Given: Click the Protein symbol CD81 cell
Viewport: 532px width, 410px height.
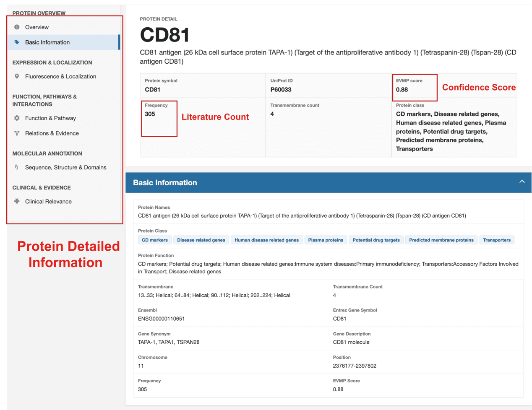Looking at the screenshot, I should [x=203, y=86].
